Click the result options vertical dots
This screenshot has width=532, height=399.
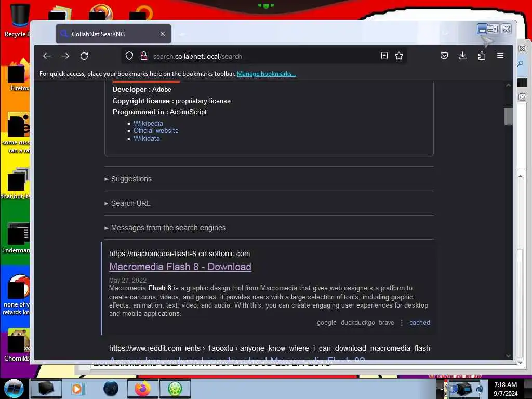tap(402, 323)
